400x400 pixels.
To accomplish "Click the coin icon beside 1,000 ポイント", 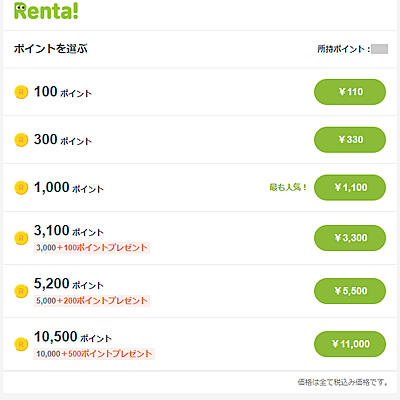I will (21, 188).
